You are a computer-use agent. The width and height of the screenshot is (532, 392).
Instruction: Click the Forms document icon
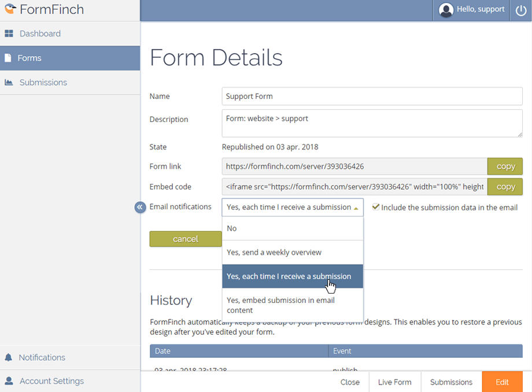[x=8, y=58]
